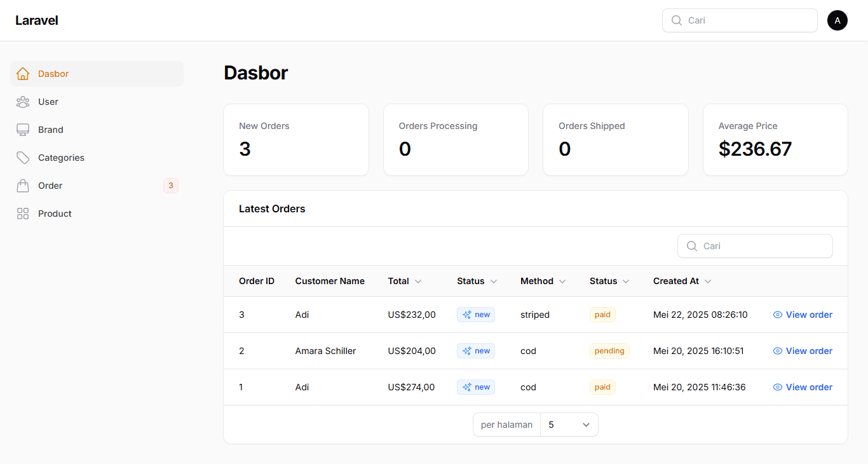Click the eye icon for order 3

pos(778,315)
